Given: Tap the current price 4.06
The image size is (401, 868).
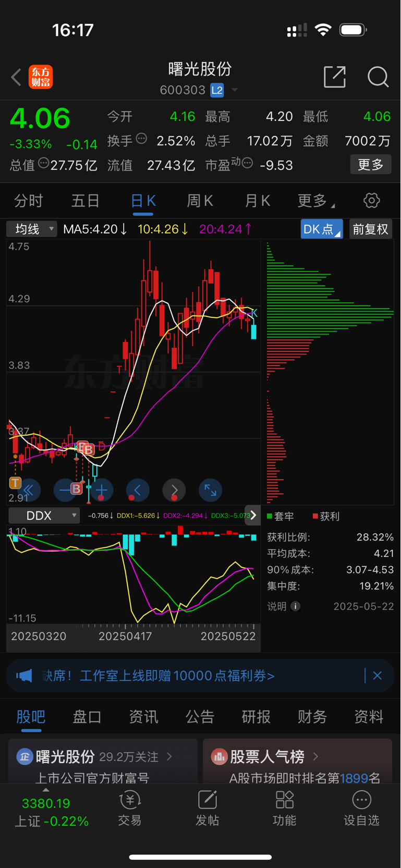Looking at the screenshot, I should pyautogui.click(x=40, y=118).
